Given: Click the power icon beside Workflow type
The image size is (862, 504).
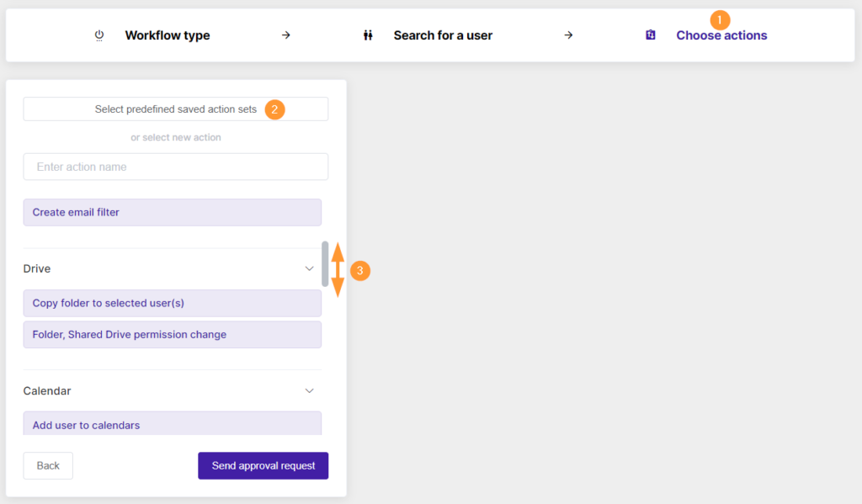Looking at the screenshot, I should pyautogui.click(x=99, y=35).
